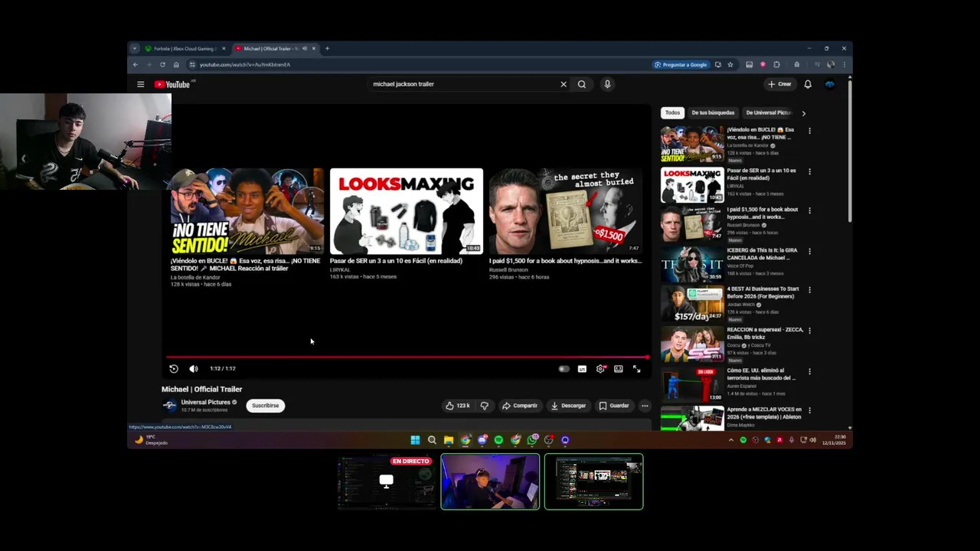Open the Universal Pictures channel name link
This screenshot has height=551, width=980.
205,403
